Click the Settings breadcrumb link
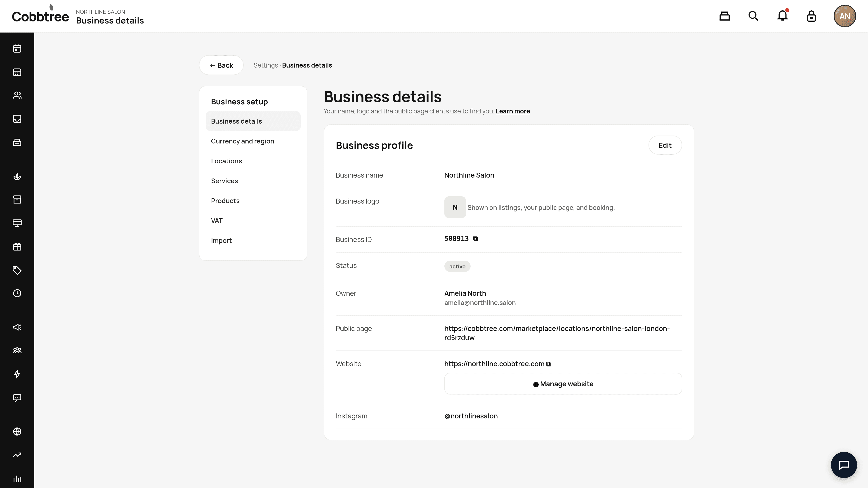Viewport: 868px width, 488px height. (266, 65)
